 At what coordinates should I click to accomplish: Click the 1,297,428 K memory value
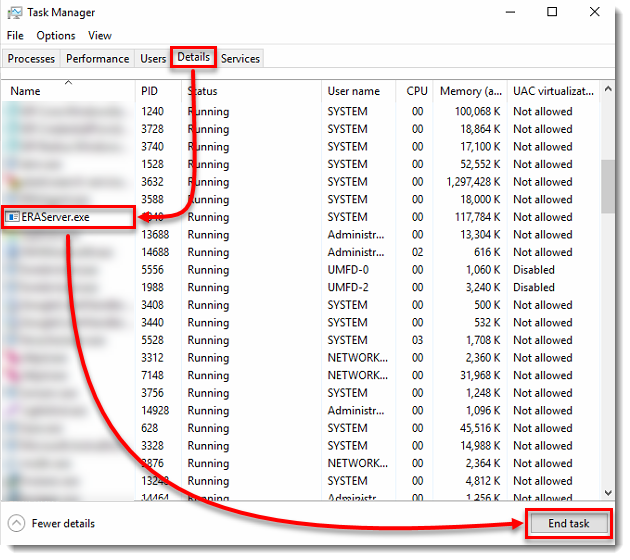pyautogui.click(x=473, y=182)
